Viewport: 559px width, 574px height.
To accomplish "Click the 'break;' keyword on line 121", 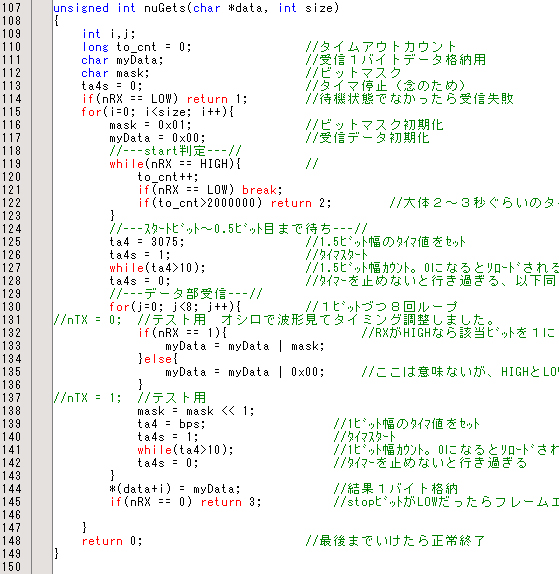I will tap(262, 190).
